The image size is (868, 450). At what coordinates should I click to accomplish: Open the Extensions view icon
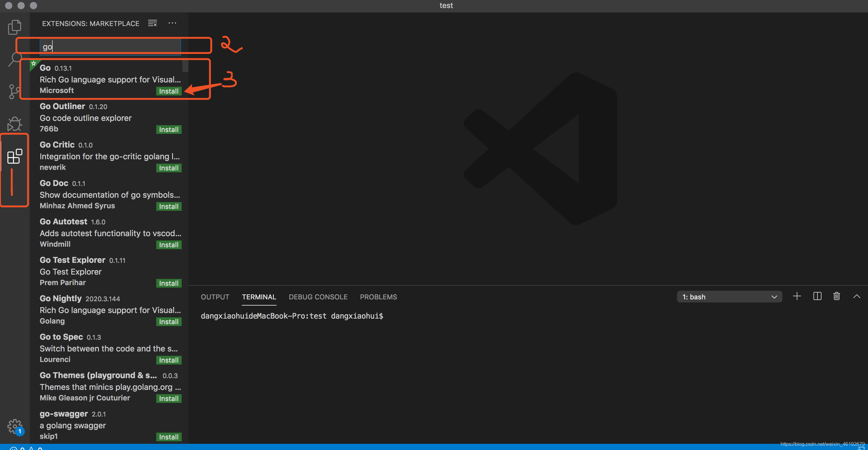click(x=15, y=157)
